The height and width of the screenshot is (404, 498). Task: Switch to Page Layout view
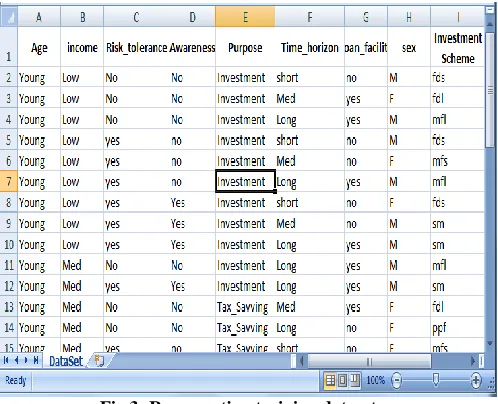[342, 380]
